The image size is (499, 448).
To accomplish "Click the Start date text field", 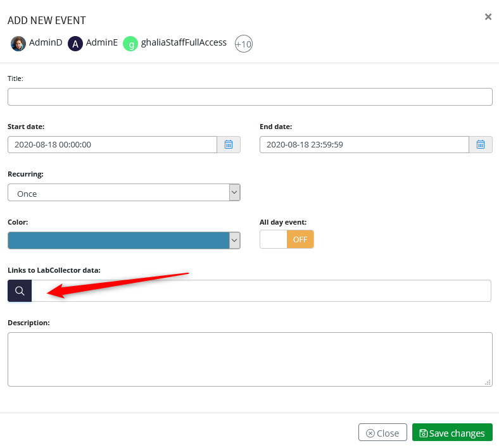I will pyautogui.click(x=112, y=145).
